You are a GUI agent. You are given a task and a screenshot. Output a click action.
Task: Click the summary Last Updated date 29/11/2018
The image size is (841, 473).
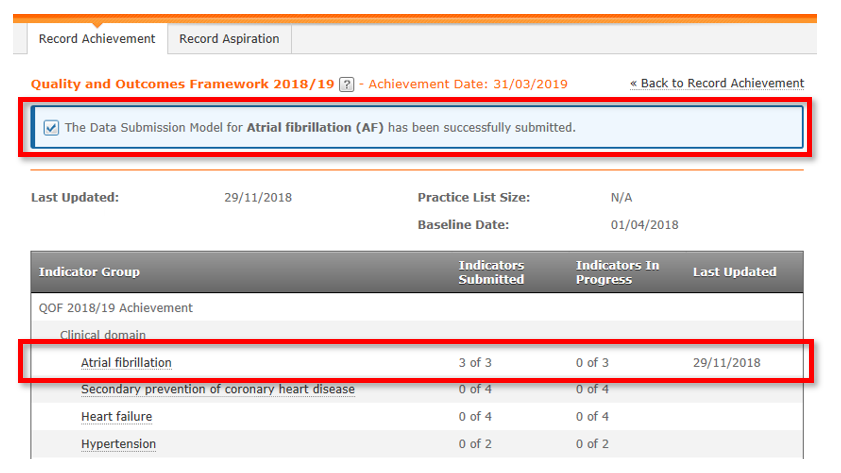(258, 197)
